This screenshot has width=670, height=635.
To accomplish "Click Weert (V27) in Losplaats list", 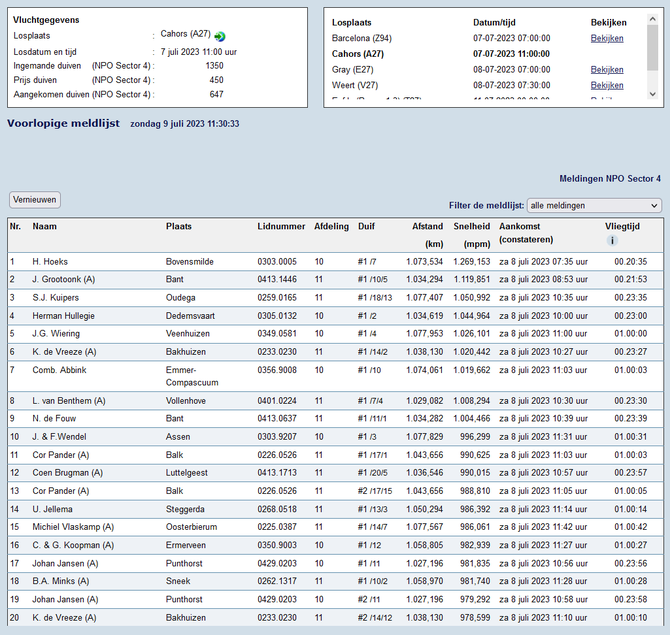I will pyautogui.click(x=355, y=85).
